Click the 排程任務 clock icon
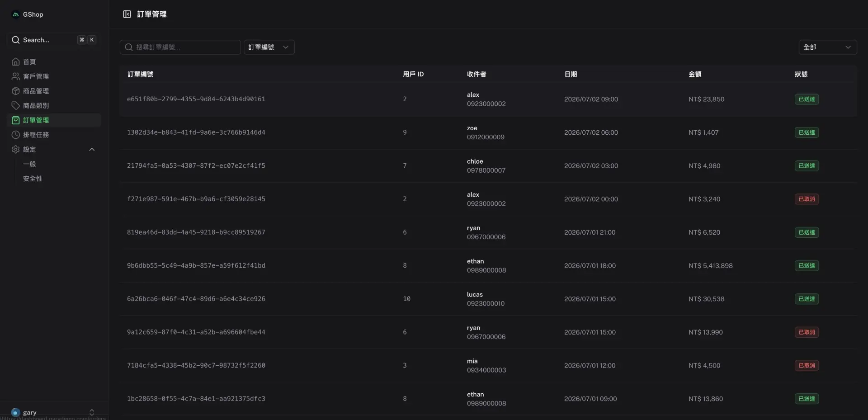 tap(16, 135)
